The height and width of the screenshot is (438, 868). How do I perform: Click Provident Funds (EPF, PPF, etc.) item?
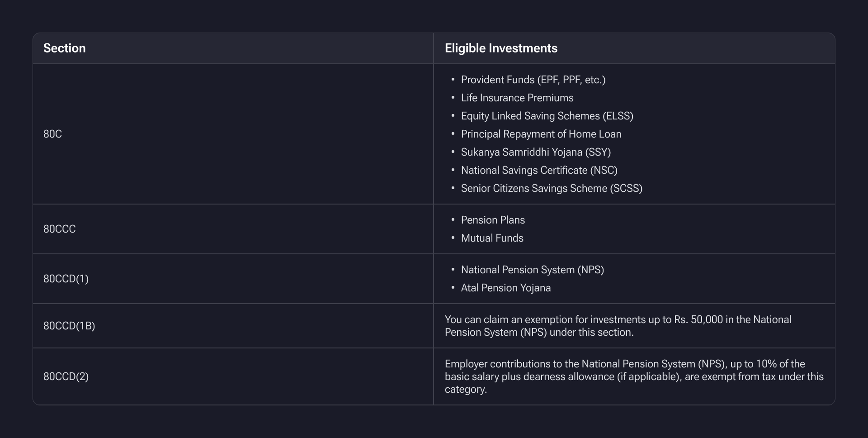[533, 80]
